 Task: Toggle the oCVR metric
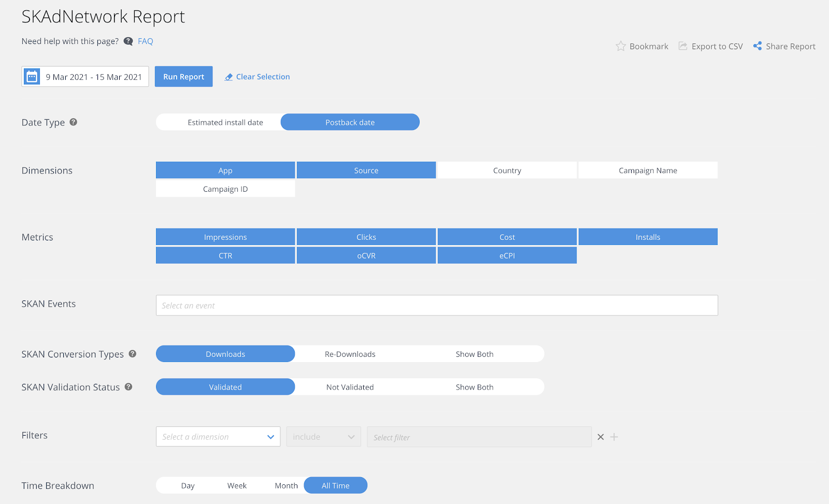pos(366,255)
